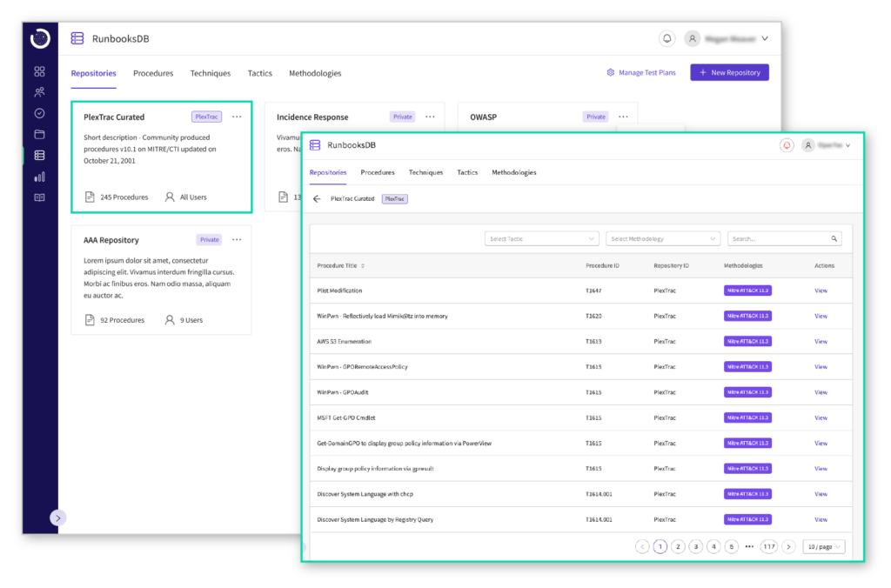Image resolution: width=891 pixels, height=588 pixels.
Task: Switch to Methodologies tab in front window
Action: click(513, 172)
